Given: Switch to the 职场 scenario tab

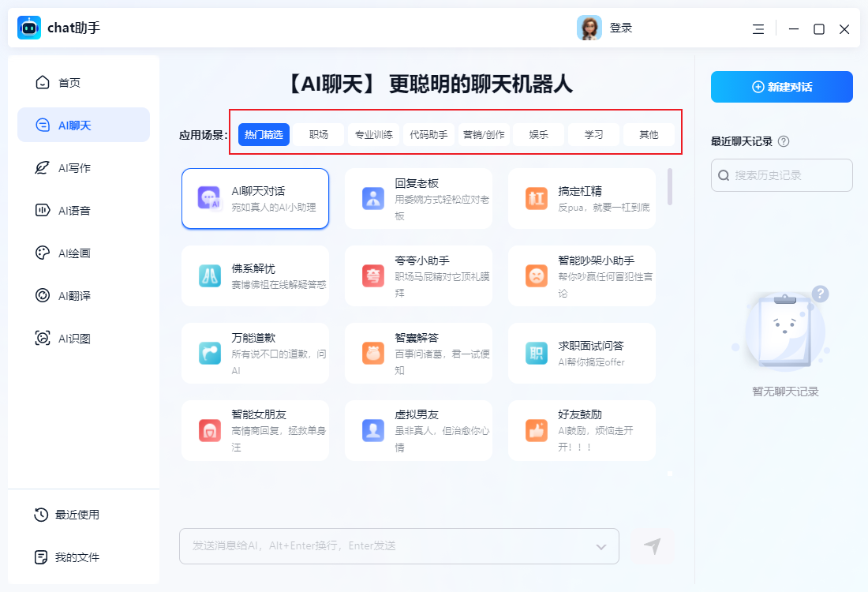Looking at the screenshot, I should [x=319, y=134].
